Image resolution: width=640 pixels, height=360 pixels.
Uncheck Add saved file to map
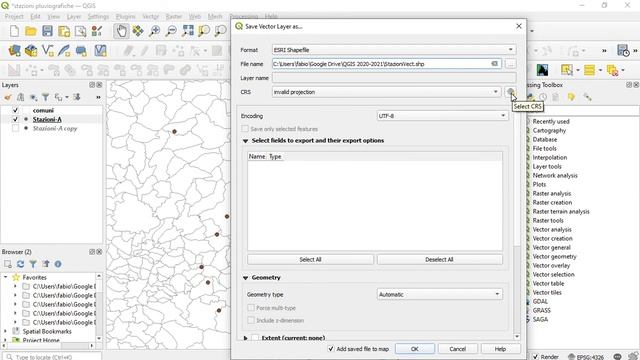coord(331,349)
